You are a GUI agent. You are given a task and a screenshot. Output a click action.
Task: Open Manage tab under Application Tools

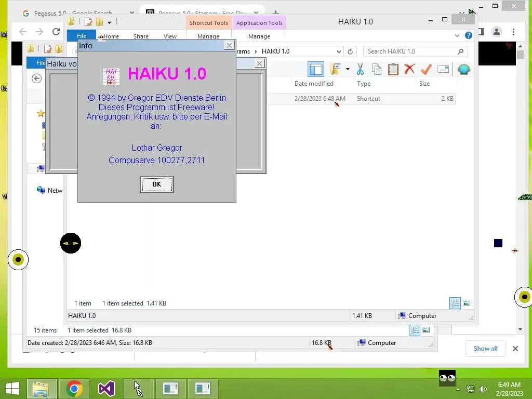click(259, 36)
